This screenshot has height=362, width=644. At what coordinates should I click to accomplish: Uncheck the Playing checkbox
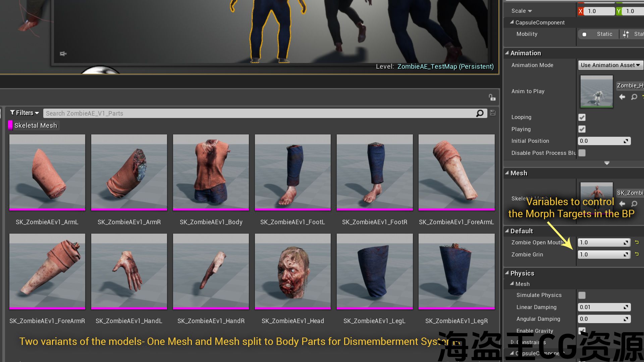pyautogui.click(x=582, y=129)
